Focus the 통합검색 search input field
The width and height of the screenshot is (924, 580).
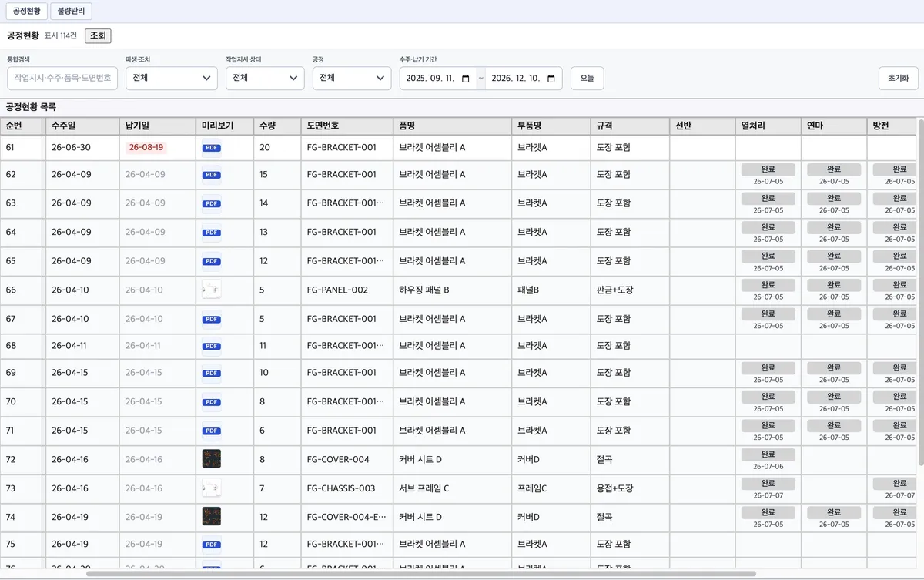tap(62, 78)
